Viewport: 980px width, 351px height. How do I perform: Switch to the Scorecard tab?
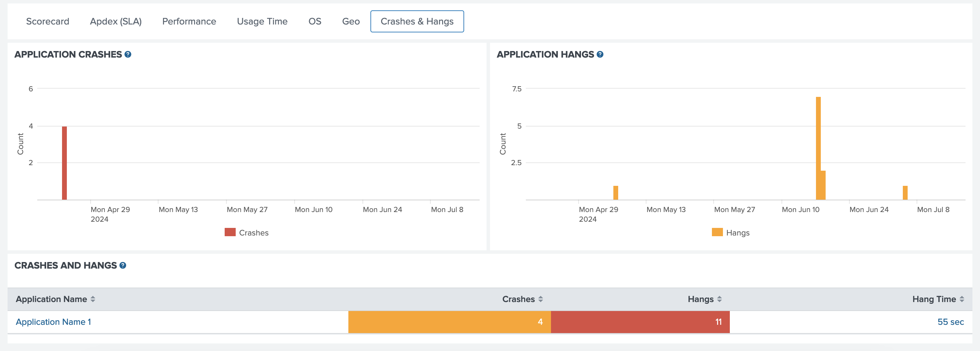point(48,21)
